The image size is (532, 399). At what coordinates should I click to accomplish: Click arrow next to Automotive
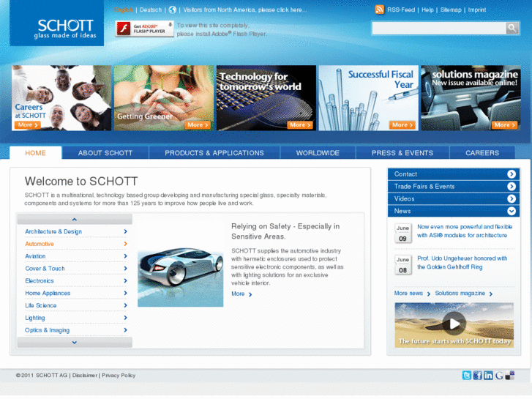125,244
